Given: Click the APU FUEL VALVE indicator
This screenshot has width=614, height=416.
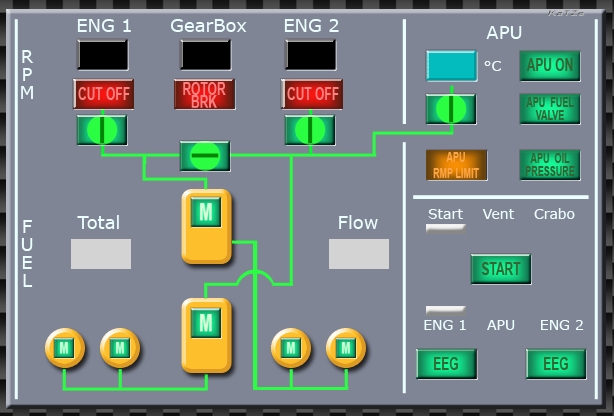Looking at the screenshot, I should tap(549, 108).
